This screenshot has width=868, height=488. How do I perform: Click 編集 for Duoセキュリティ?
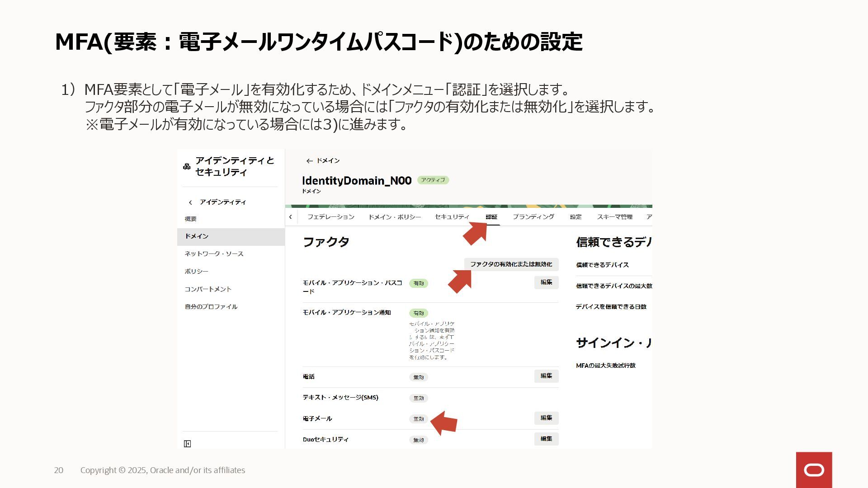tap(547, 439)
